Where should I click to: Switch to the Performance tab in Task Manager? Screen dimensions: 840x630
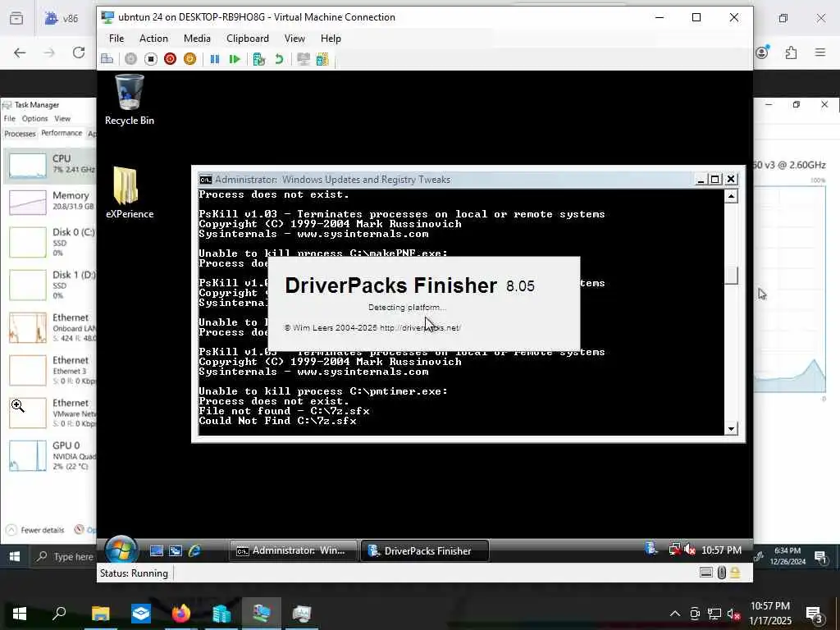click(62, 133)
